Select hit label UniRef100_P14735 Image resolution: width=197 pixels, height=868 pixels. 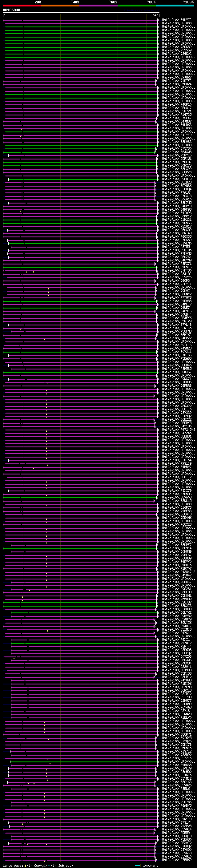[x=177, y=115]
